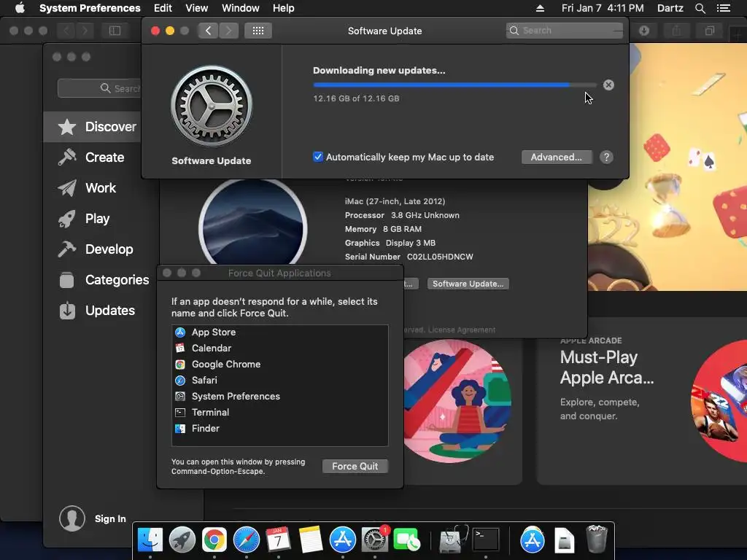Open Spotlight search in menu bar
747x560 pixels.
tap(700, 8)
